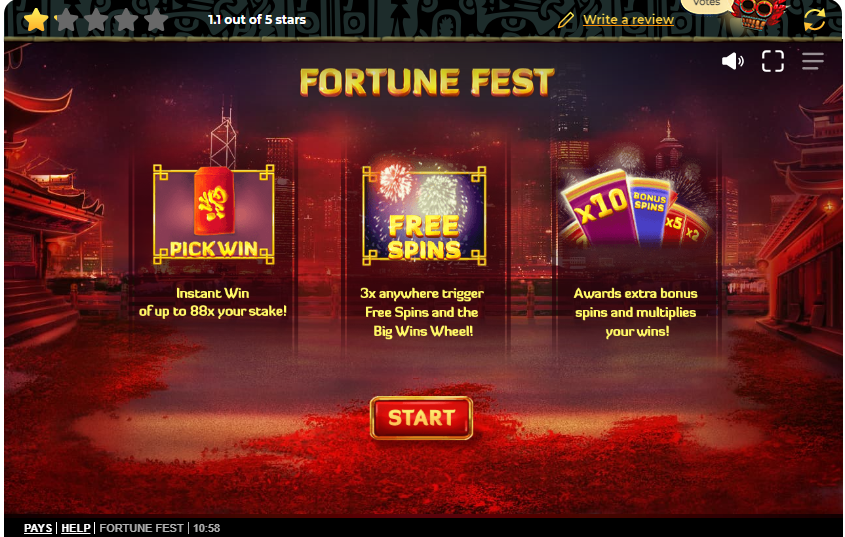This screenshot has width=845, height=537.
Task: Open the HELP menu item
Action: 76,528
